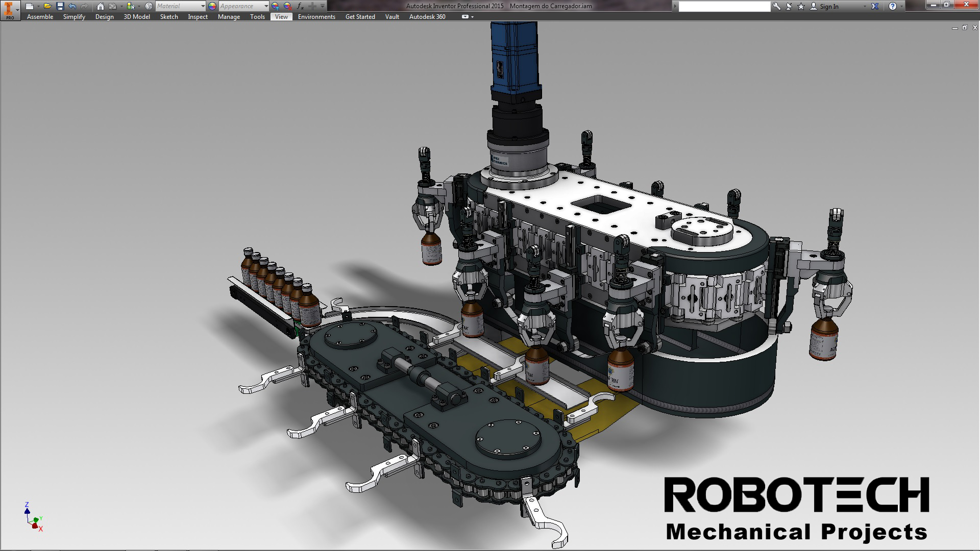Customize the quick access toolbar dropdown

coord(323,6)
